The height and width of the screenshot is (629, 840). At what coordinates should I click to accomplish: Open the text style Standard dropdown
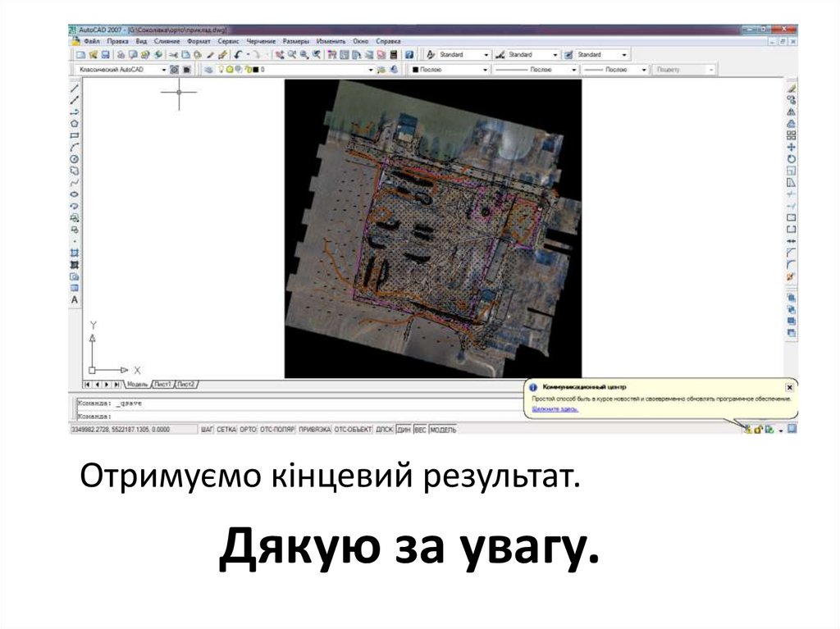click(x=486, y=55)
